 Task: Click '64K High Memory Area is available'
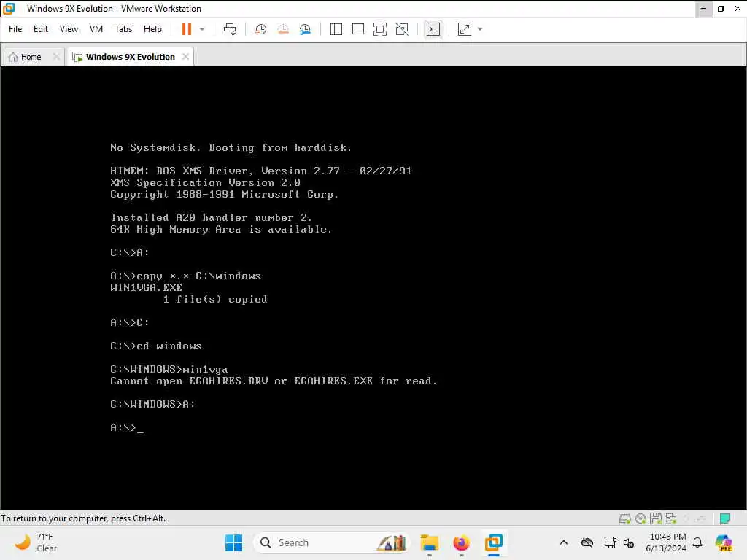(220, 229)
